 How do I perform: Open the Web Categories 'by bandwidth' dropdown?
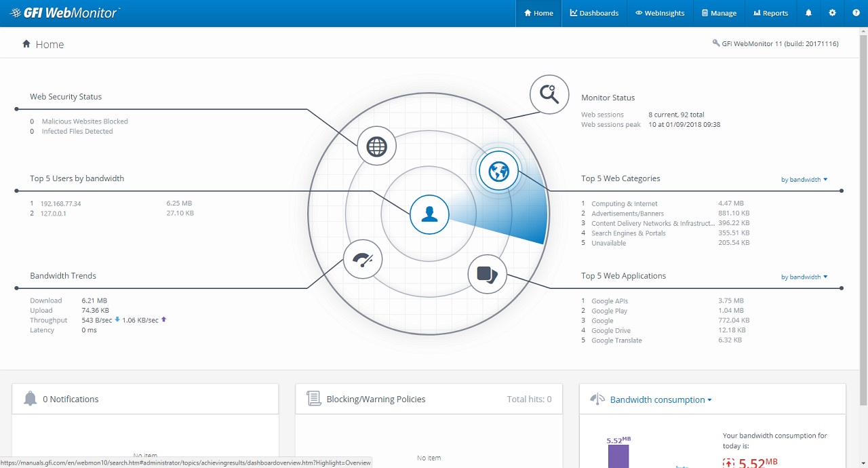(804, 180)
